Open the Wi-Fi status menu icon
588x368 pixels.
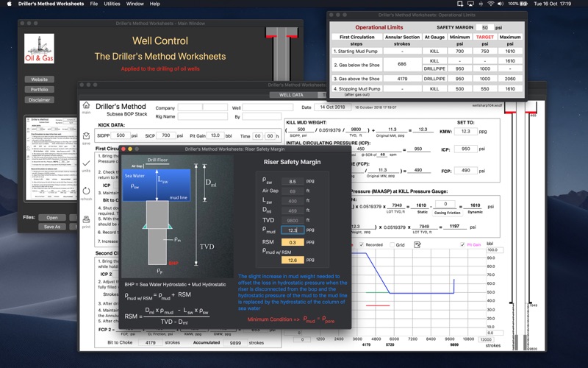point(490,4)
